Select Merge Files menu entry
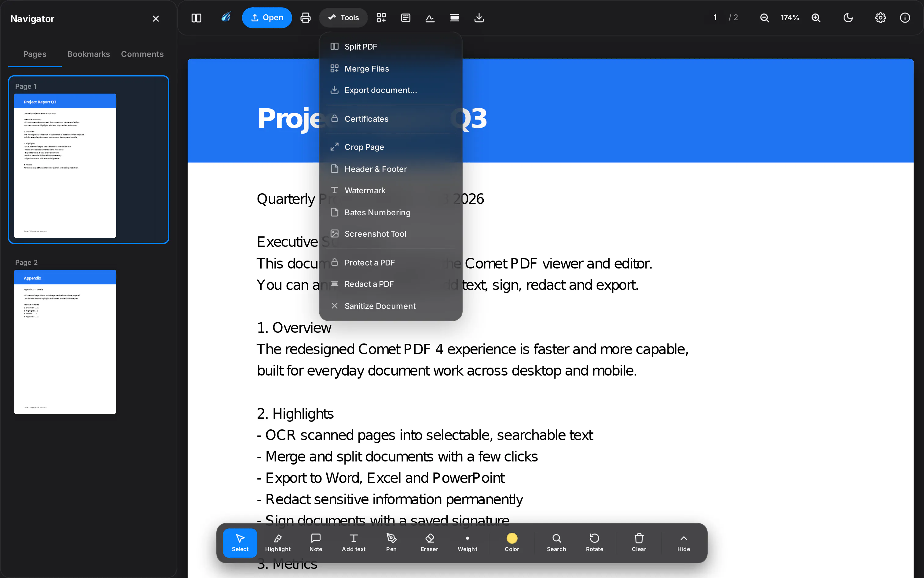Viewport: 924px width, 578px height. (391, 69)
